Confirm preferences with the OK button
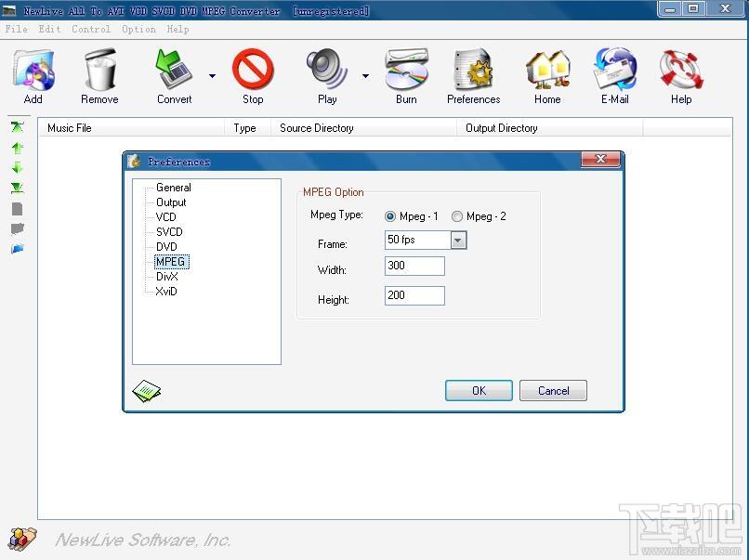The image size is (749, 560). click(479, 391)
